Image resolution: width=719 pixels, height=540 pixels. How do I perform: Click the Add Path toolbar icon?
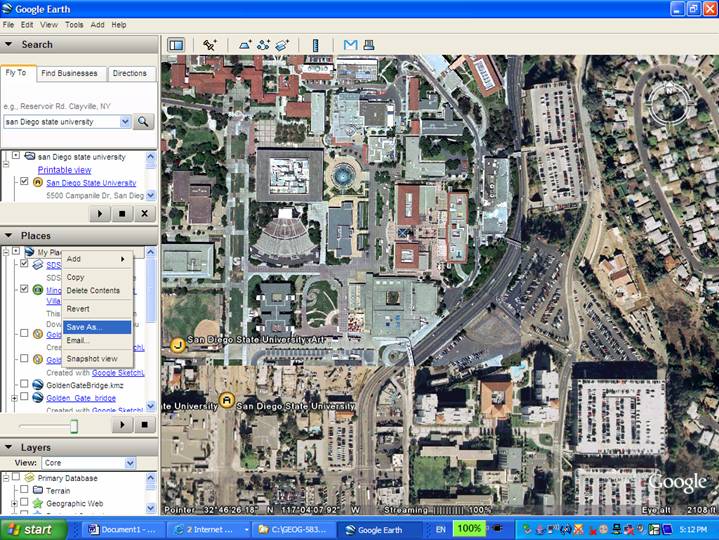[x=263, y=45]
